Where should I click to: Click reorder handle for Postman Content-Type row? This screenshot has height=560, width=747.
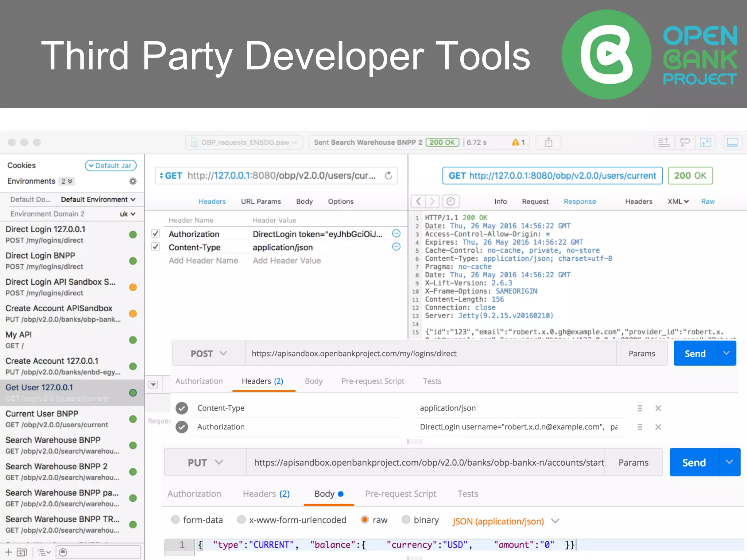click(639, 408)
